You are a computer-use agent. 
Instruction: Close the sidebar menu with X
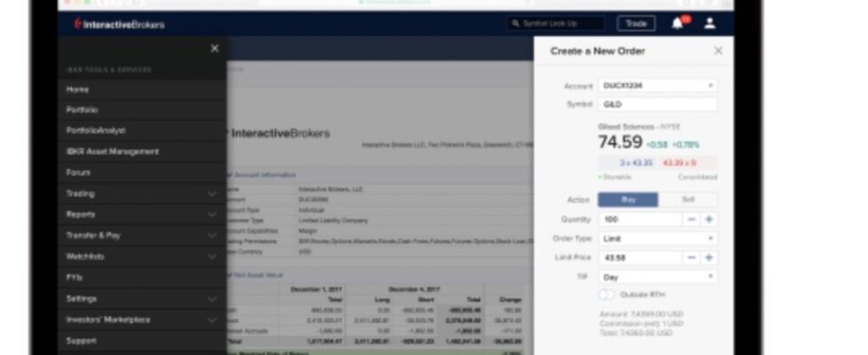click(215, 49)
